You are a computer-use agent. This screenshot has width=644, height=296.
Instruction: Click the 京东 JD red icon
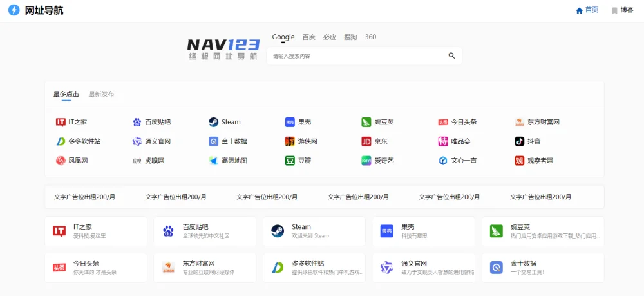(366, 141)
